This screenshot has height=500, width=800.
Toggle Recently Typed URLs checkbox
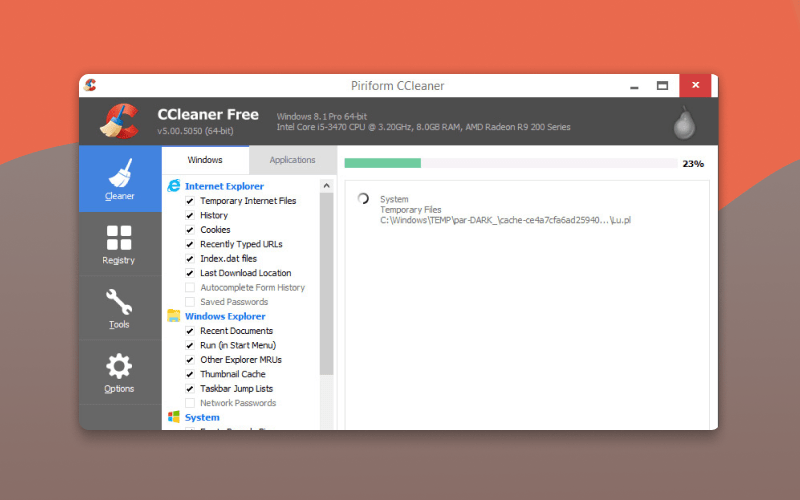[190, 244]
